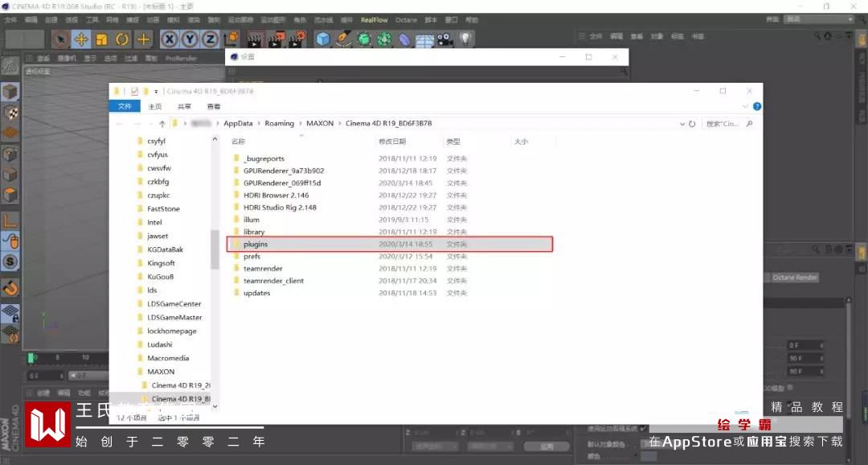Select the GPURenderer_069ff15d folder
The height and width of the screenshot is (465, 868).
coord(282,183)
